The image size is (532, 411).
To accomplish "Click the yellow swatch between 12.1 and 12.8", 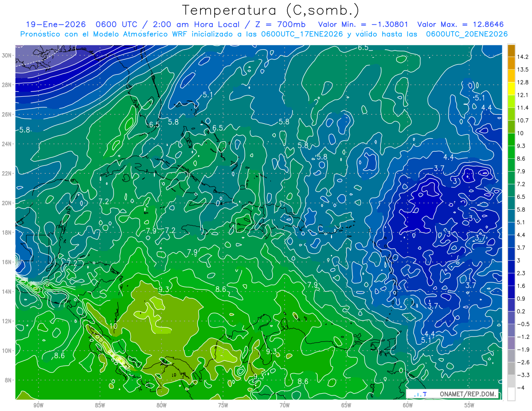I will click(x=511, y=89).
